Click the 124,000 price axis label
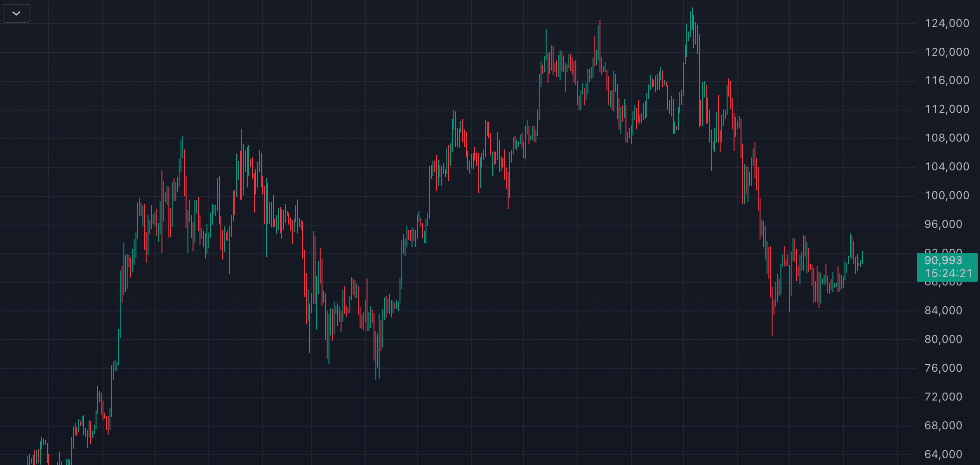The width and height of the screenshot is (980, 465). 947,23
